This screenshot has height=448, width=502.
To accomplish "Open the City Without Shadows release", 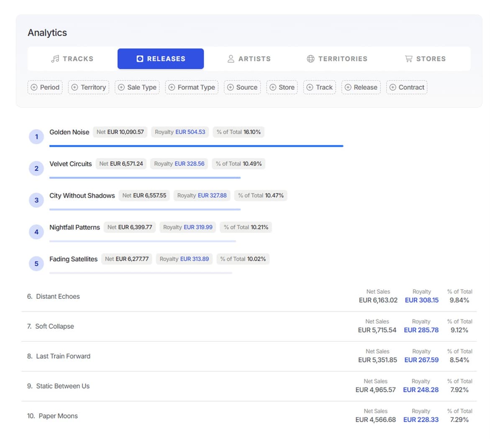I will 82,196.
